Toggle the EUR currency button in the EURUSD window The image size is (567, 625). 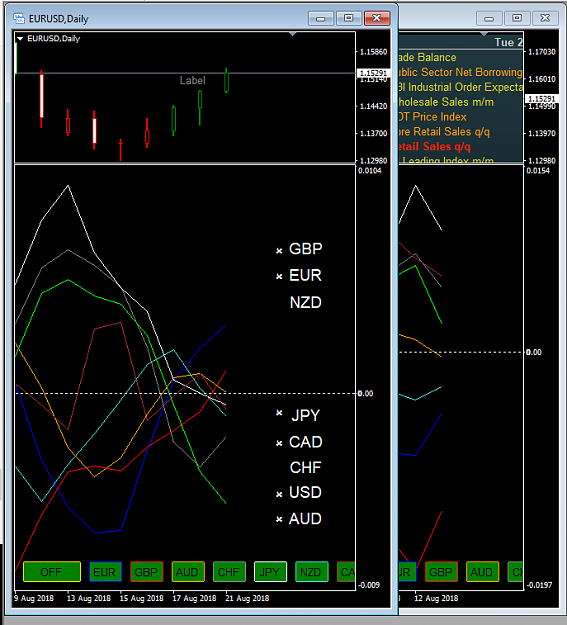tap(105, 572)
